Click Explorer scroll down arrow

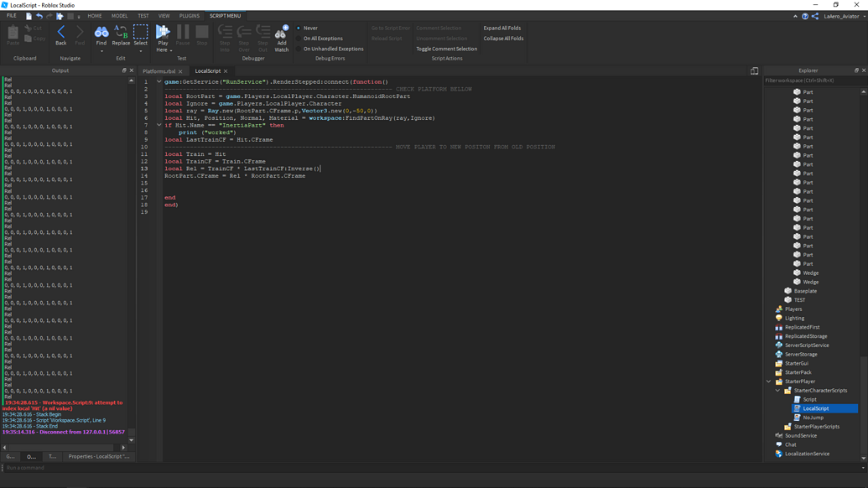[864, 458]
